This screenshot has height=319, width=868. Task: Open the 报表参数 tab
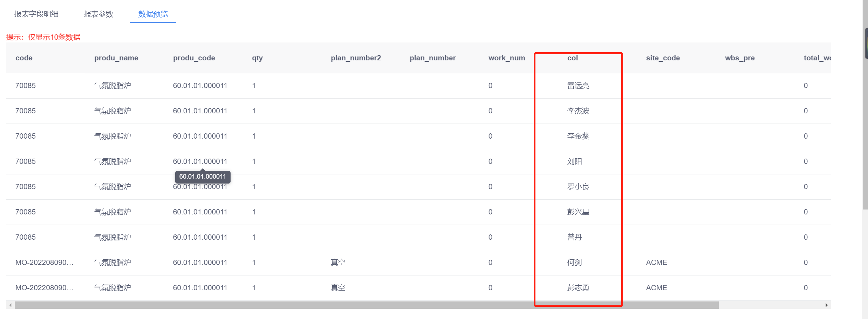pos(98,14)
